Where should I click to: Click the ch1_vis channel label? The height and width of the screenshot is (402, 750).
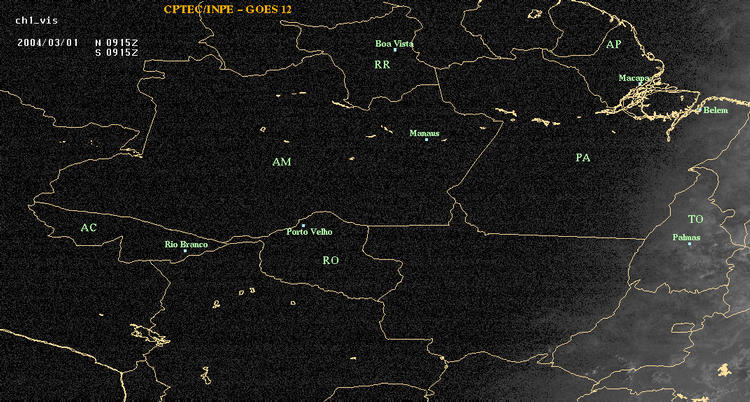click(36, 21)
